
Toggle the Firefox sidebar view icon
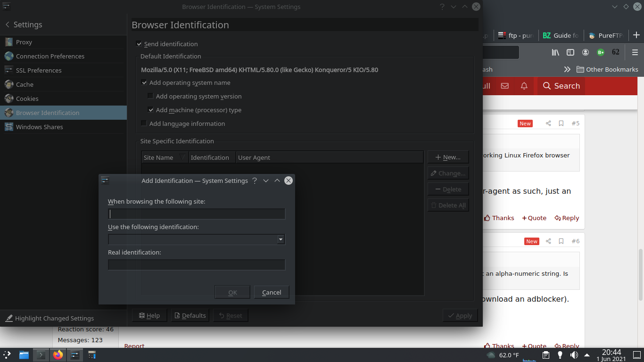click(x=570, y=52)
